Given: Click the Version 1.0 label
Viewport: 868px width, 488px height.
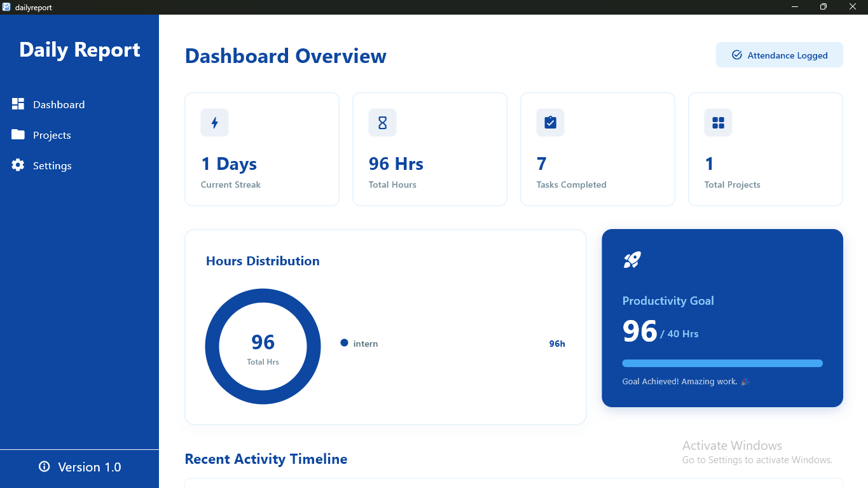Looking at the screenshot, I should 90,467.
